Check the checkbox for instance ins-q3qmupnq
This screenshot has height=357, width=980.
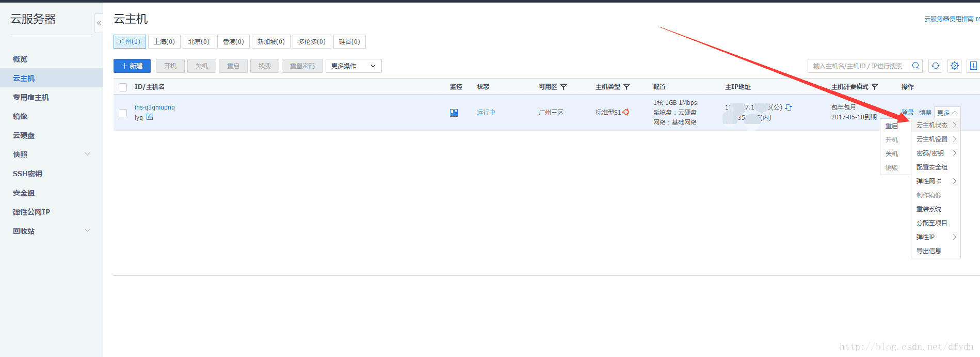tap(123, 113)
